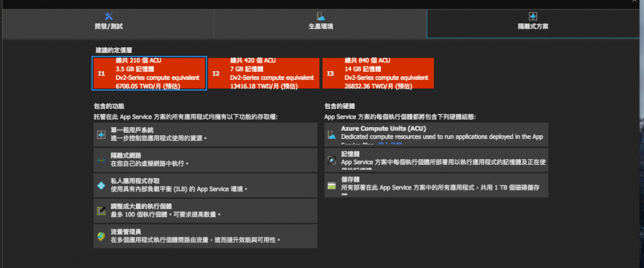This screenshot has height=268, width=644.
Task: Click the 記憶體 atom-shaped icon
Action: [x=331, y=160]
